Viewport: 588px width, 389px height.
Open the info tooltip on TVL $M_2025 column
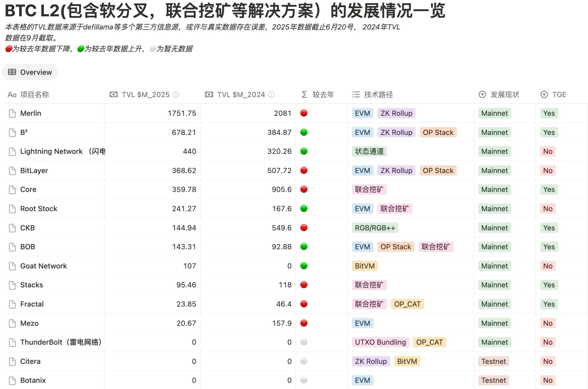pyautogui.click(x=176, y=95)
